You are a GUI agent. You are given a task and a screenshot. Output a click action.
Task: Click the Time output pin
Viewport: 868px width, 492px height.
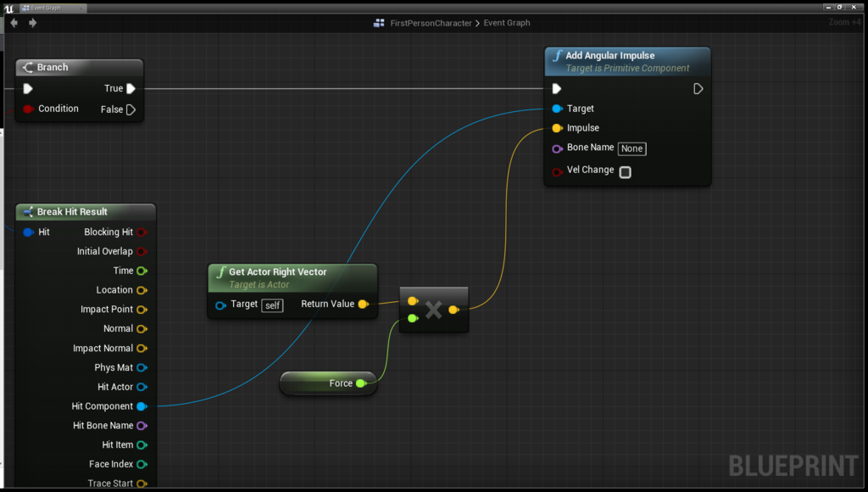click(142, 271)
